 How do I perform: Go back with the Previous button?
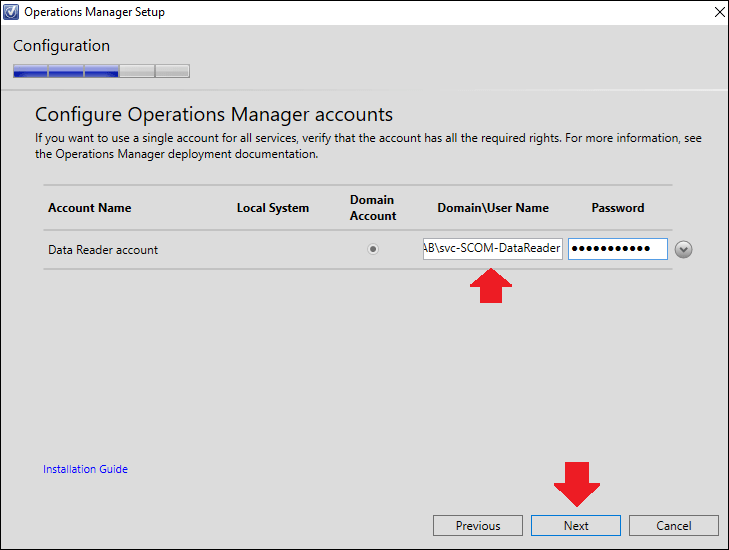(478, 525)
